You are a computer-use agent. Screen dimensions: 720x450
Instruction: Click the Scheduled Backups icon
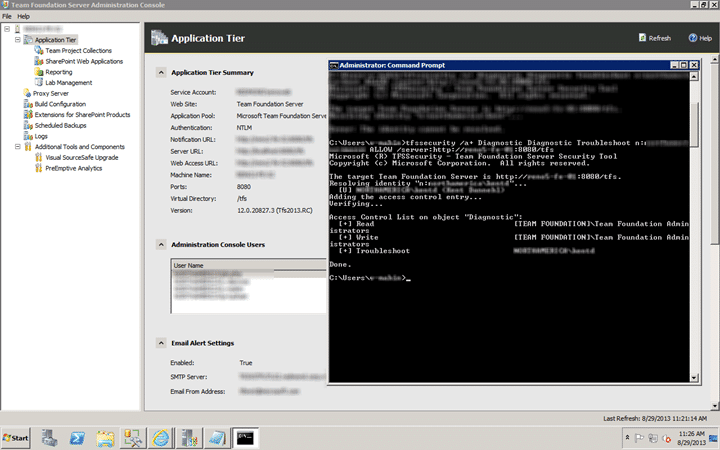28,125
